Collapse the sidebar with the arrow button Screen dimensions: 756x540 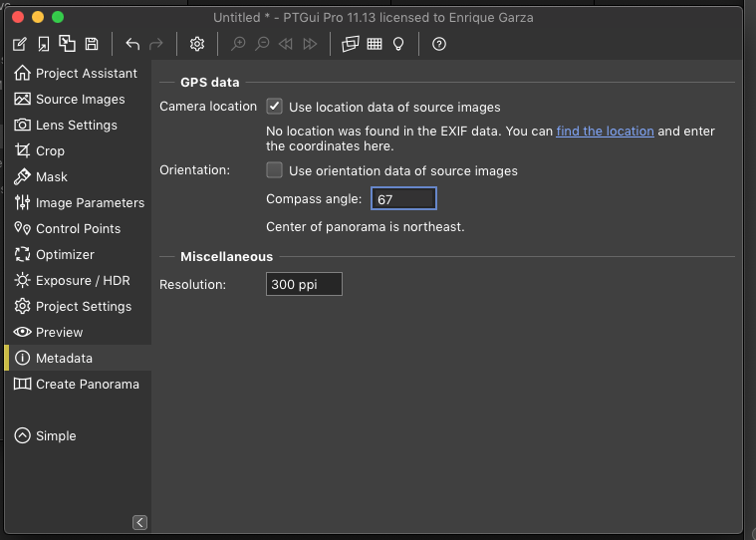point(139,522)
